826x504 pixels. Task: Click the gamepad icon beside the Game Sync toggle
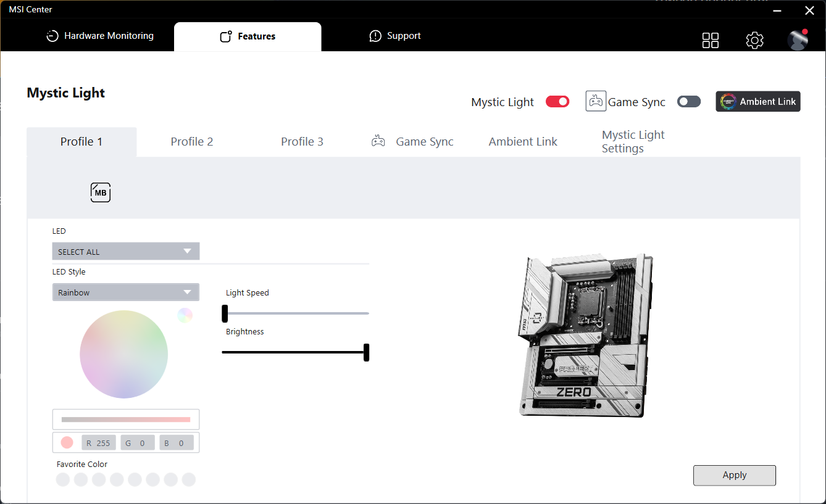tap(596, 102)
